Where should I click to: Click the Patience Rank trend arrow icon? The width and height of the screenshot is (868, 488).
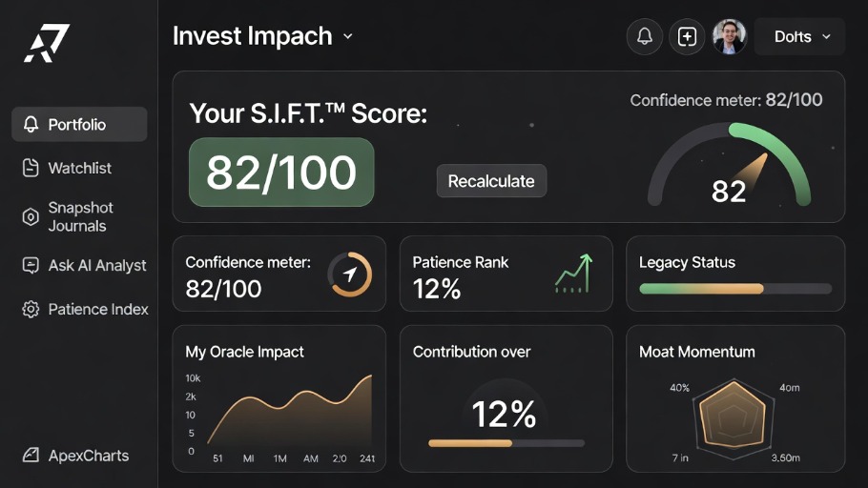[x=573, y=274]
